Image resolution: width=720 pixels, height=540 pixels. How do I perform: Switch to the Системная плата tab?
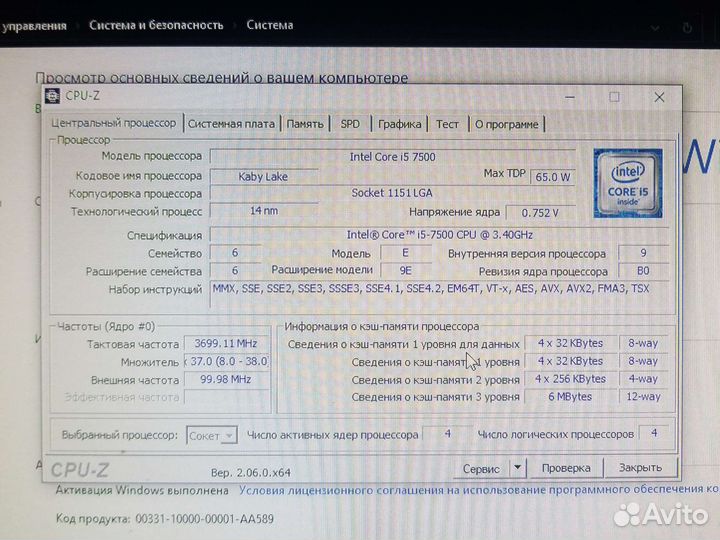(231, 124)
